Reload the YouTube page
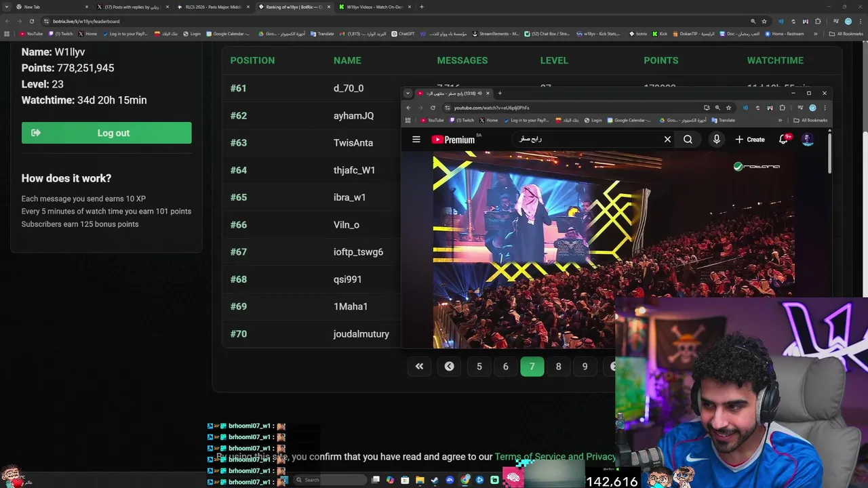The image size is (868, 488). [x=433, y=108]
